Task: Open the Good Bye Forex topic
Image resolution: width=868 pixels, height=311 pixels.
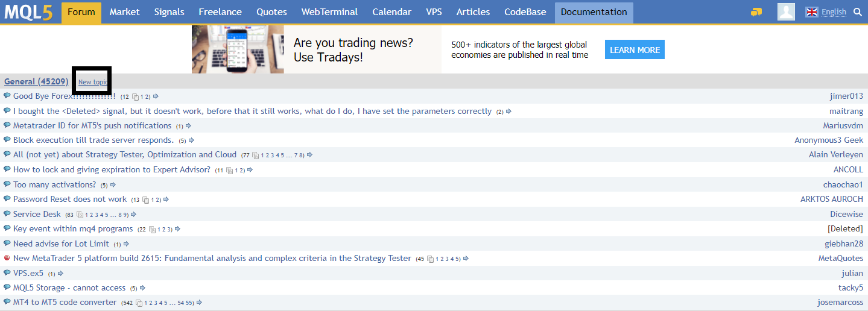Action: click(x=65, y=96)
